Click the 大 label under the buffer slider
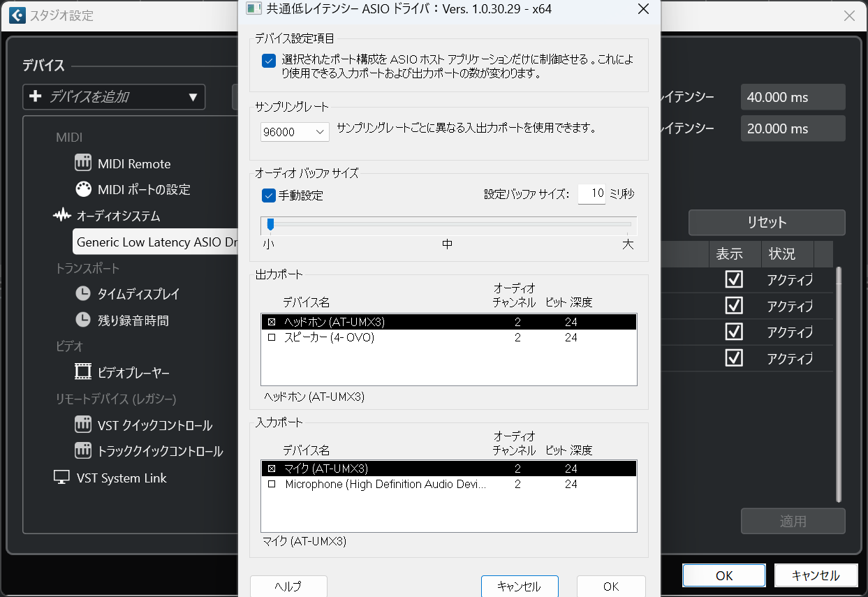The image size is (868, 597). coord(628,245)
